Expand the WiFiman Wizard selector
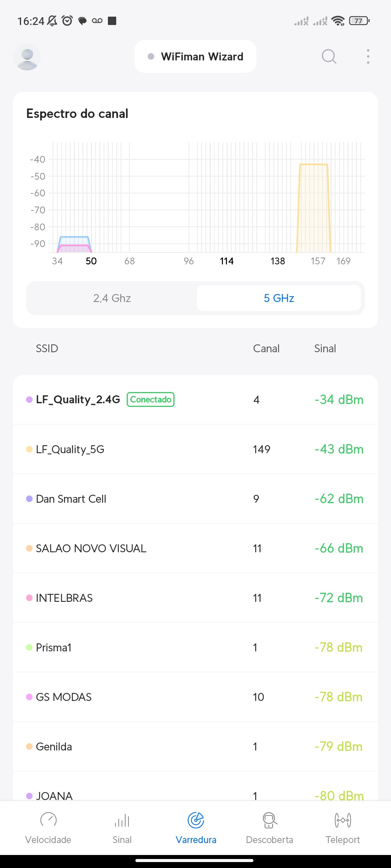The height and width of the screenshot is (868, 391). pyautogui.click(x=195, y=56)
